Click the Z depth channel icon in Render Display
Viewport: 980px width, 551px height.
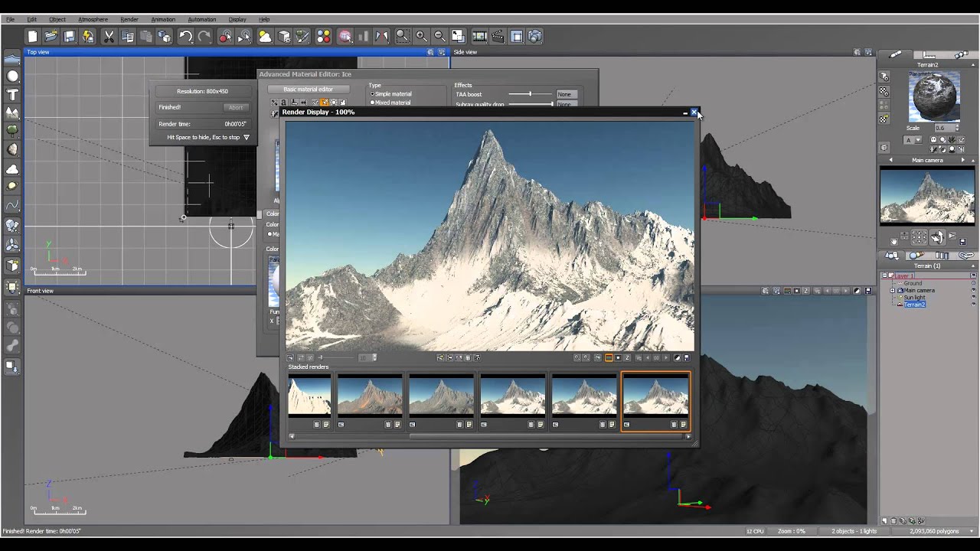[627, 357]
